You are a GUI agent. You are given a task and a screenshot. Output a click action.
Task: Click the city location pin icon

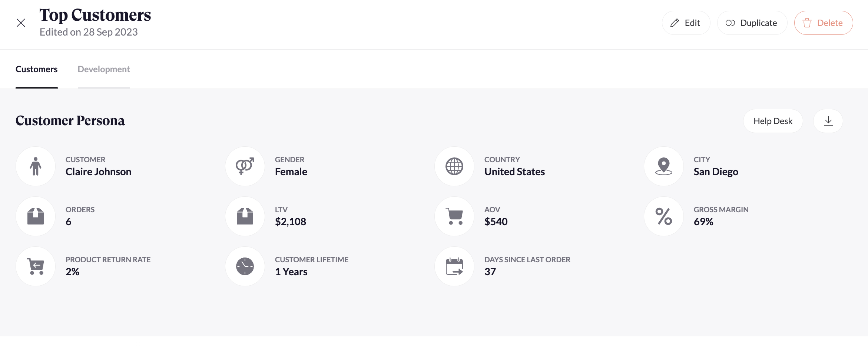664,166
